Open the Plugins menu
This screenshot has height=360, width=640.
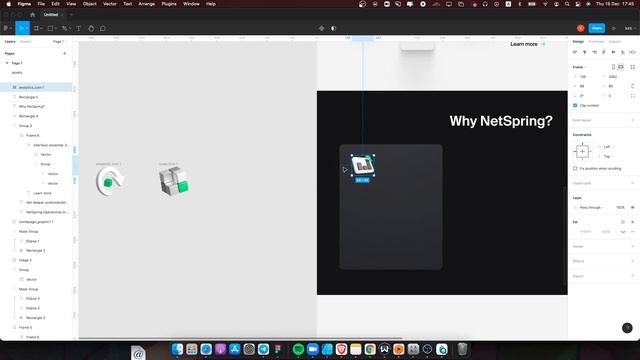pyautogui.click(x=169, y=4)
